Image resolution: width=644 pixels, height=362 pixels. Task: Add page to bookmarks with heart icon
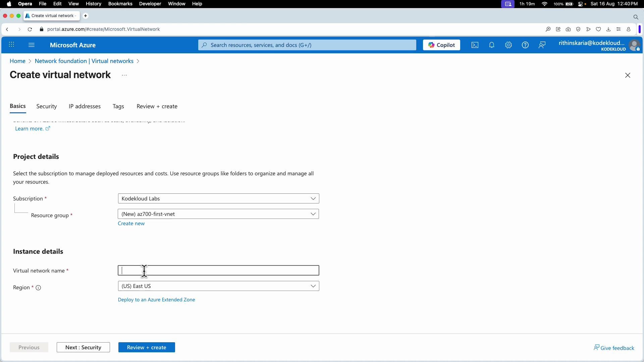coord(598,29)
